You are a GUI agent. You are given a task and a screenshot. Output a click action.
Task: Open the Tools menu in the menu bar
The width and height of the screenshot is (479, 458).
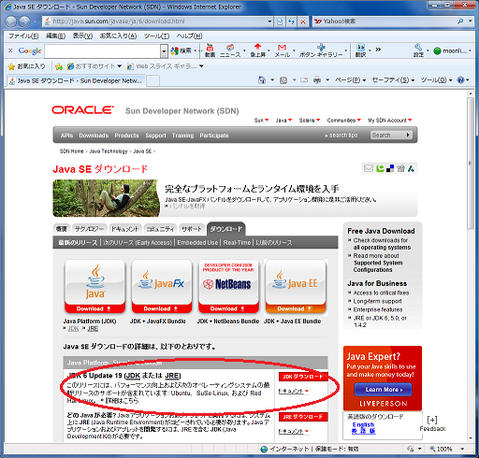point(156,36)
